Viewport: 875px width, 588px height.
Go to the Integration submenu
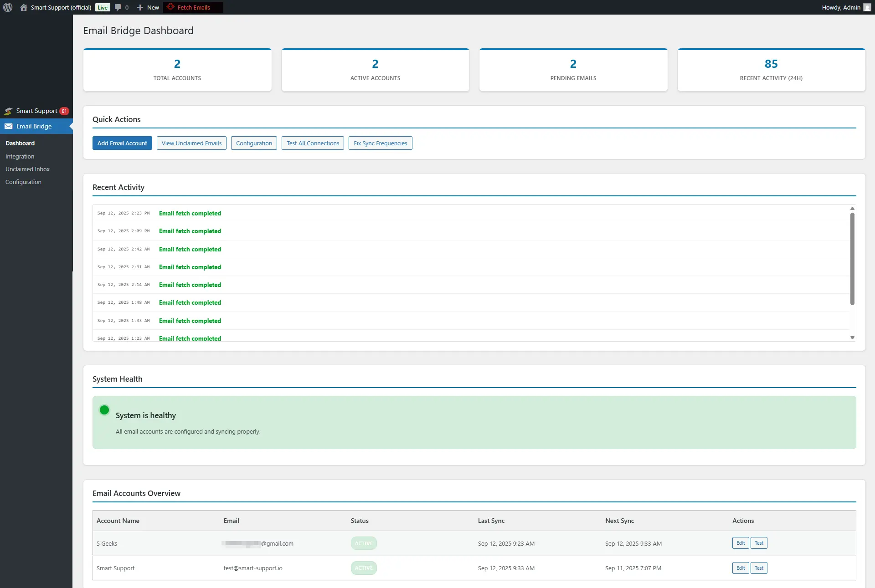click(x=20, y=156)
